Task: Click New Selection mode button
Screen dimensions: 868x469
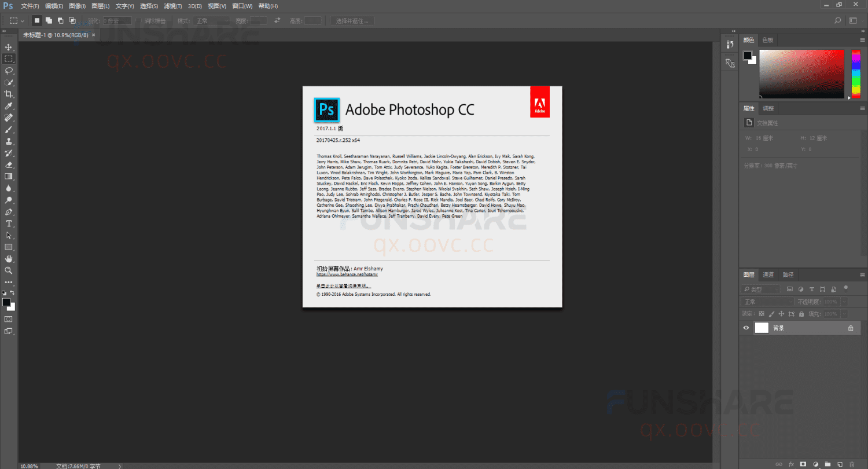Action: (x=37, y=20)
